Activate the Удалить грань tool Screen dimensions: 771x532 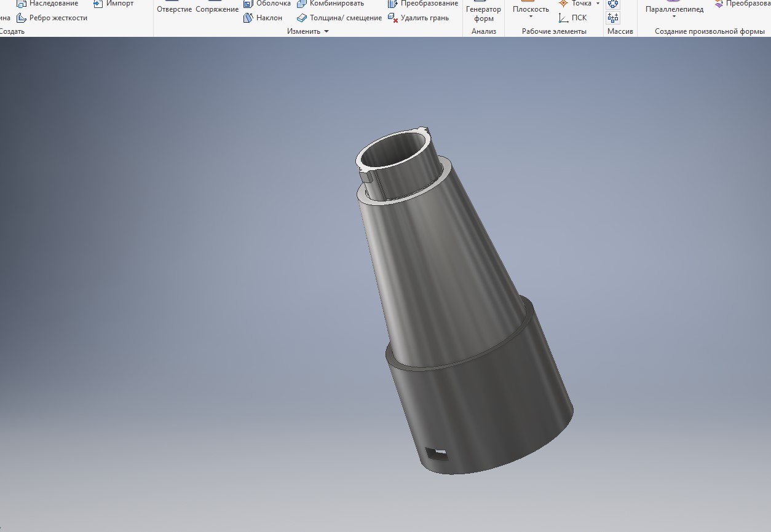(418, 18)
